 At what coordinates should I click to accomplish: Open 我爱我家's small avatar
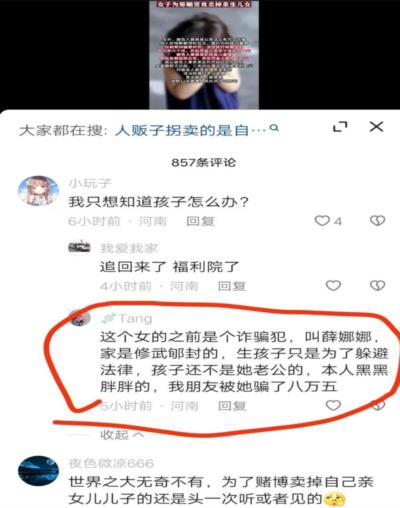(x=79, y=247)
